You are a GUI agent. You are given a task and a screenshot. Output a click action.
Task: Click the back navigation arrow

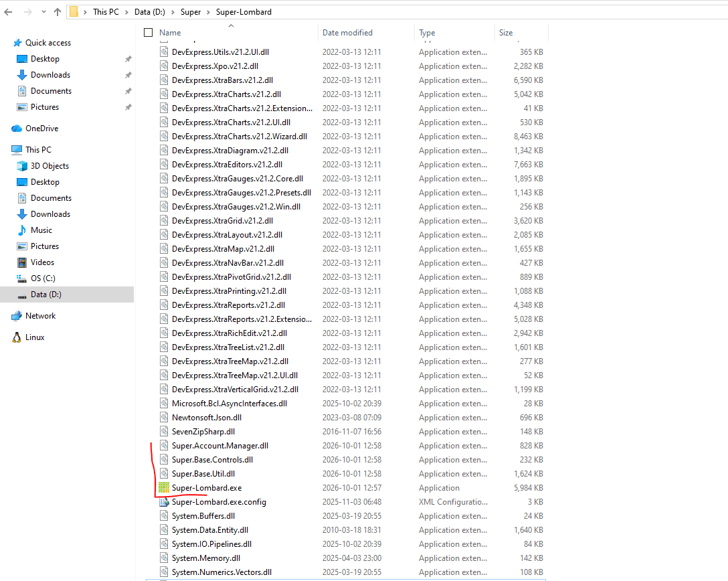pos(8,12)
